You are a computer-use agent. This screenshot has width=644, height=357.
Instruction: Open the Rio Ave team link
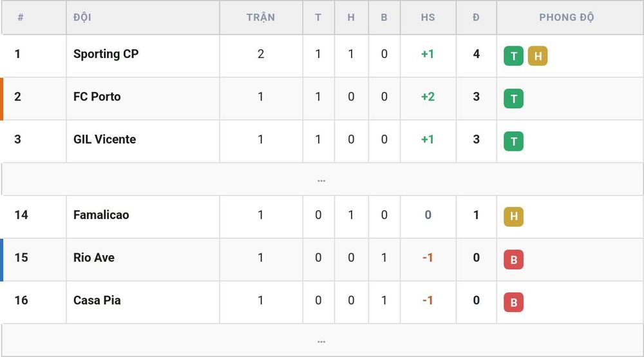tap(94, 258)
